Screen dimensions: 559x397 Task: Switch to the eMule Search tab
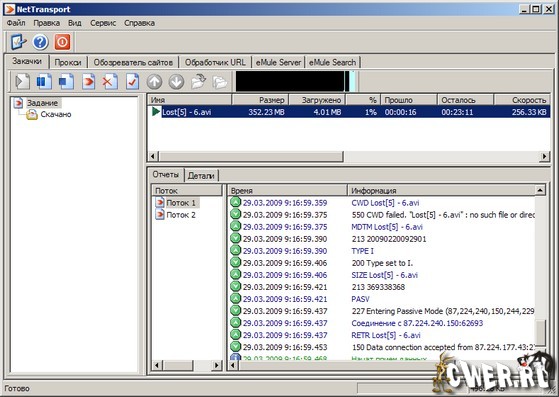point(332,62)
